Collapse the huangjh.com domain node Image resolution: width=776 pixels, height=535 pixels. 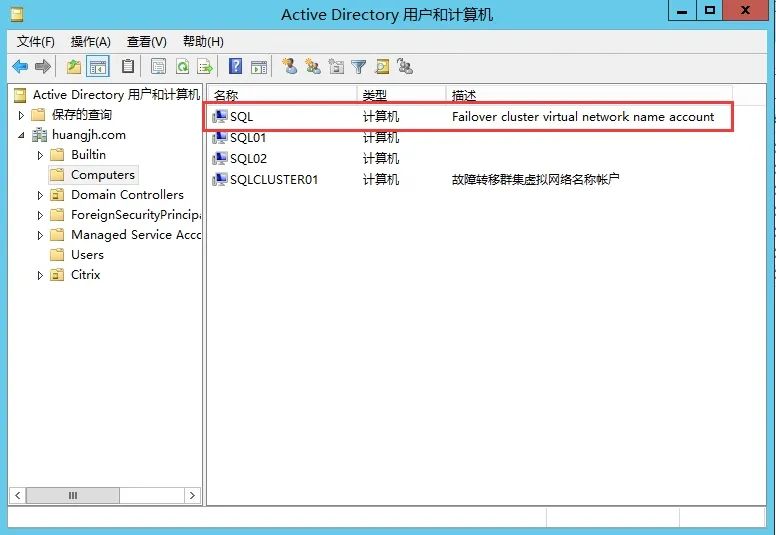point(21,135)
